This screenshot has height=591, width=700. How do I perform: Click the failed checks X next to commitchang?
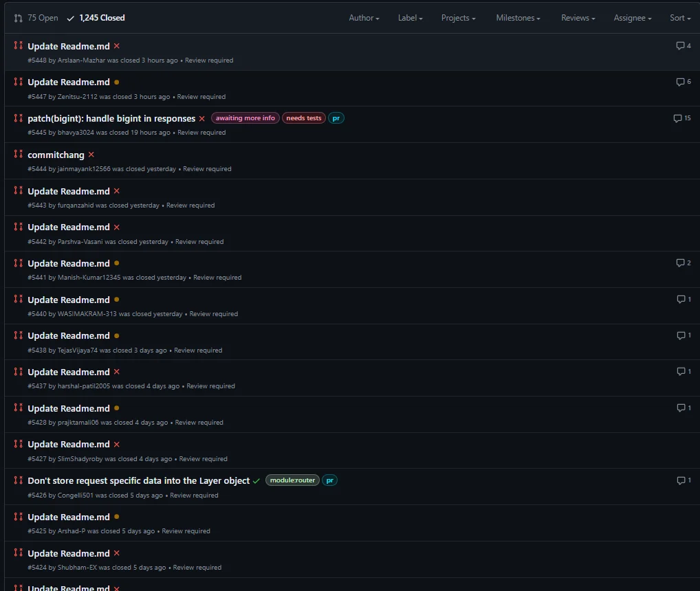(91, 155)
